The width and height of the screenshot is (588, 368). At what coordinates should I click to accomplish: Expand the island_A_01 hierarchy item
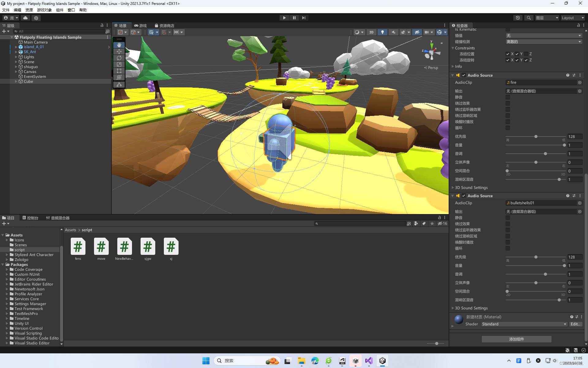pyautogui.click(x=16, y=47)
